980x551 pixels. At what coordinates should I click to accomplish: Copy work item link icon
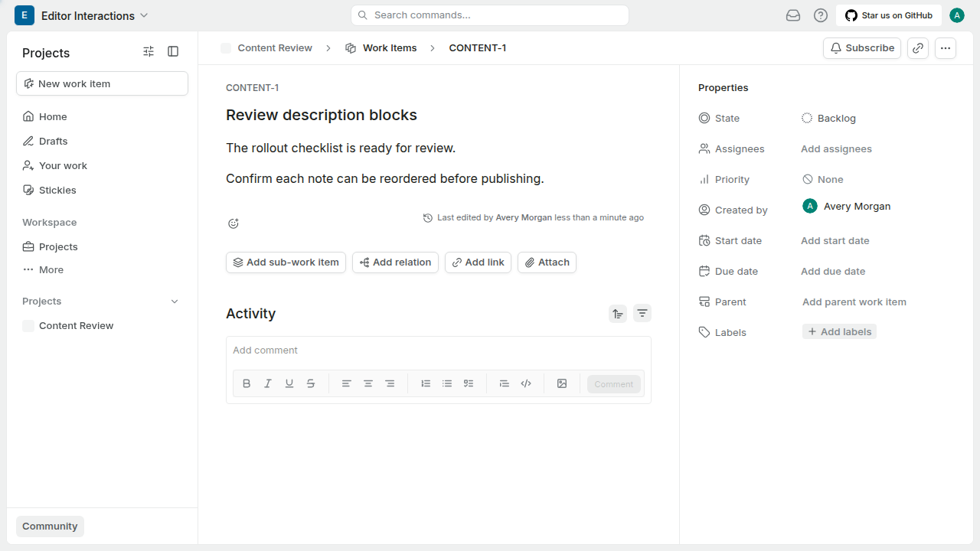tap(918, 48)
